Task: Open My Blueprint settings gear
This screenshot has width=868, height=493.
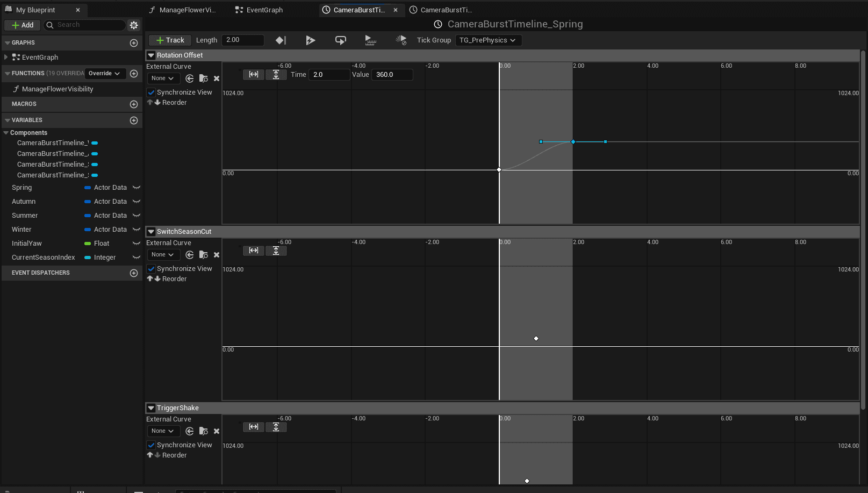Action: click(134, 25)
